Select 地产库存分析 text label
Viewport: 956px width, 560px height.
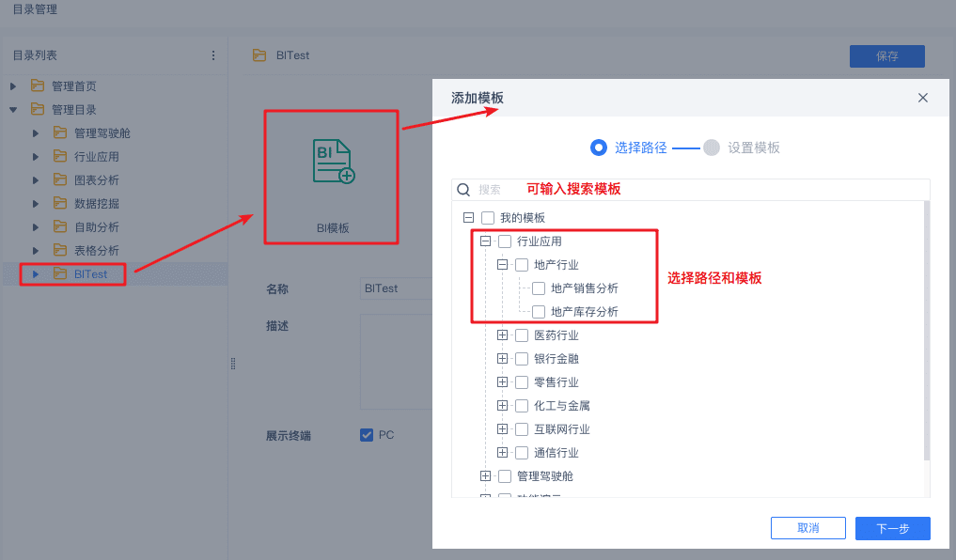pos(584,312)
